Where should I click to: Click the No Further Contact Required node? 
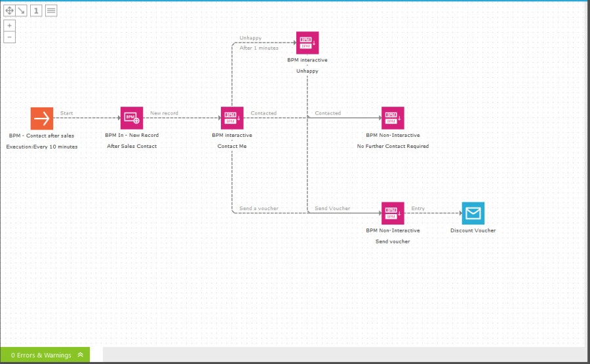pyautogui.click(x=393, y=118)
